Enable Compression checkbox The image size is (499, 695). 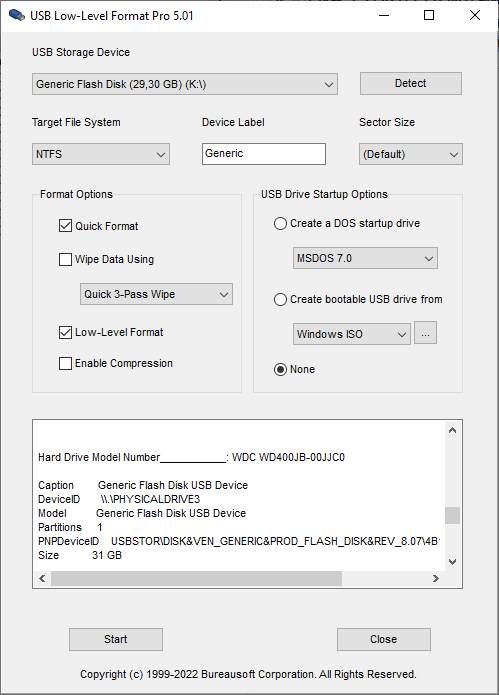point(65,363)
